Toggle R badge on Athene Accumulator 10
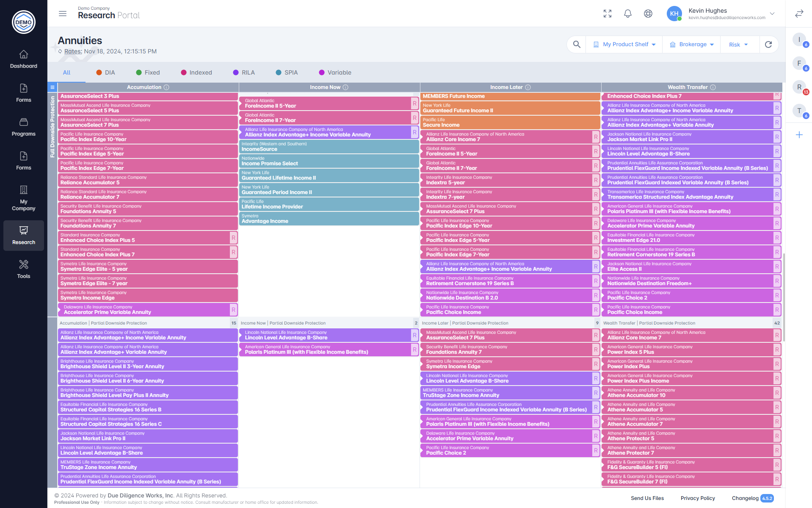Image resolution: width=812 pixels, height=508 pixels. (777, 393)
